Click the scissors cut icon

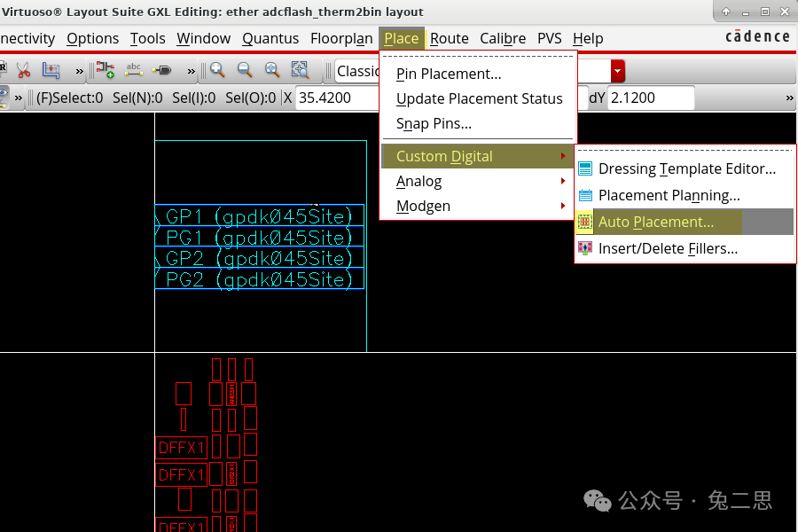[x=23, y=70]
